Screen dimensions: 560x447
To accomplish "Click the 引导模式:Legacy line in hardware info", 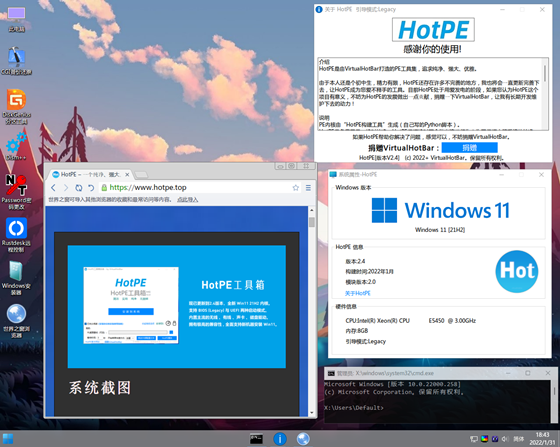I will pyautogui.click(x=366, y=341).
